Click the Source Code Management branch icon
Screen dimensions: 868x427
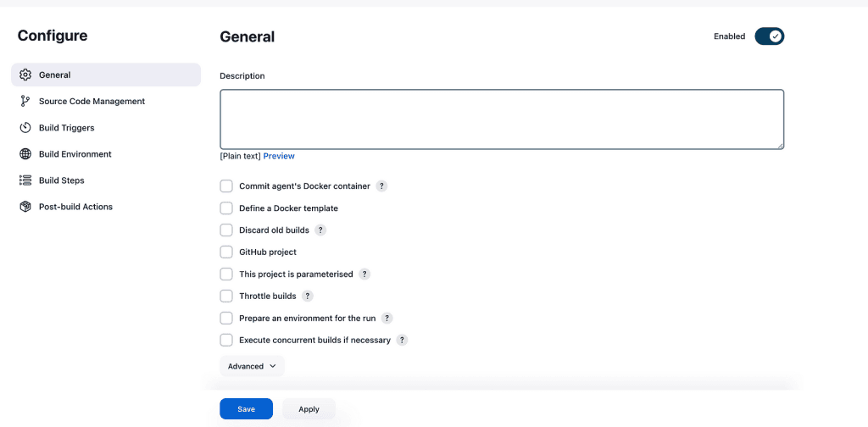pos(25,101)
